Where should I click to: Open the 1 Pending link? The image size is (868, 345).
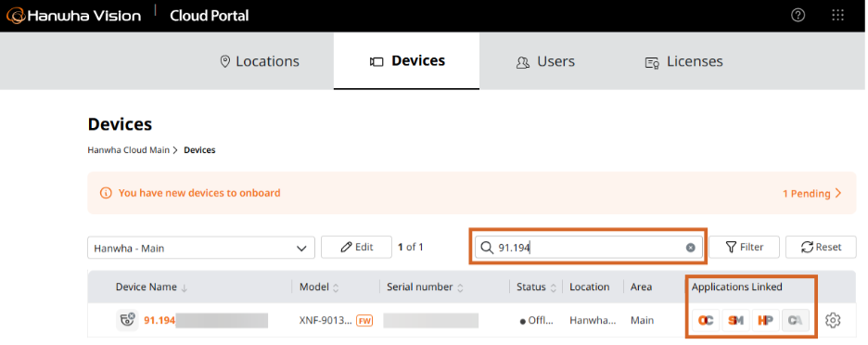click(812, 193)
